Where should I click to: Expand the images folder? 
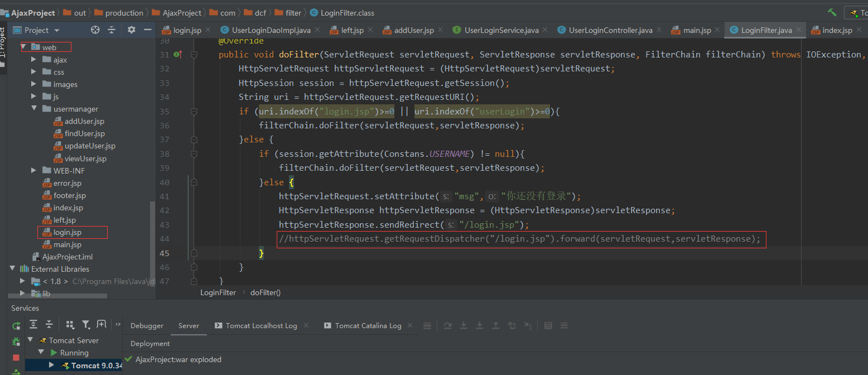pyautogui.click(x=34, y=84)
